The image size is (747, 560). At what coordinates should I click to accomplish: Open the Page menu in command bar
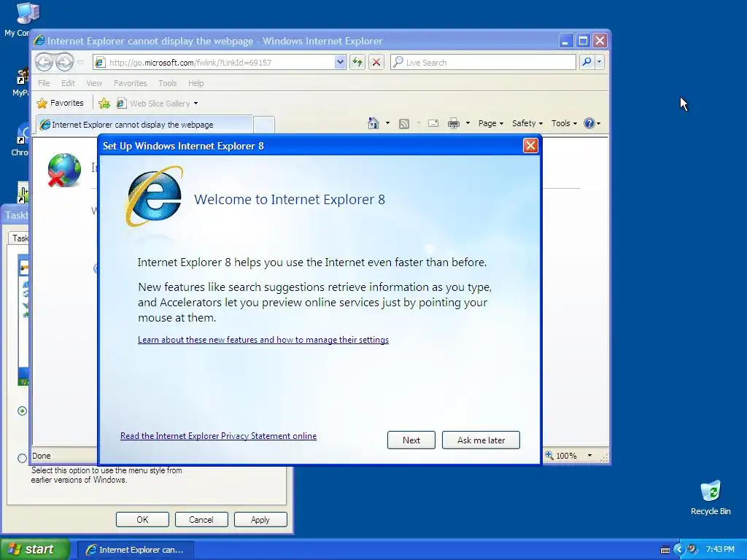click(x=491, y=123)
